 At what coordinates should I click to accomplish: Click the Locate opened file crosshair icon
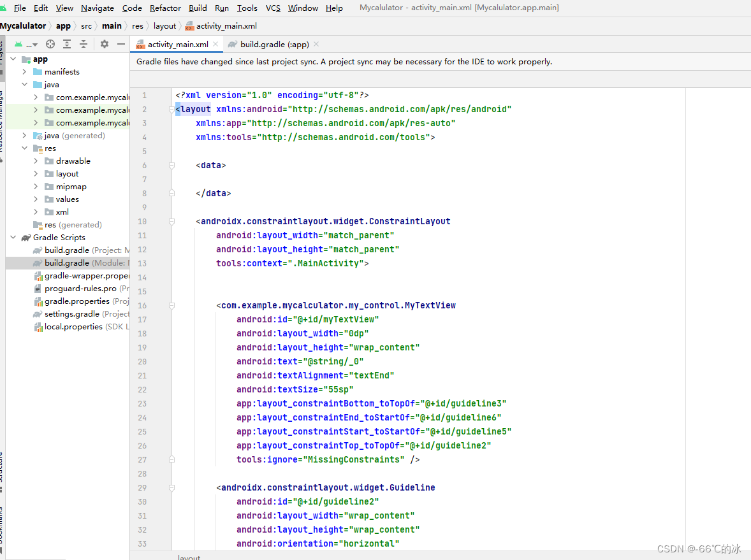point(50,44)
